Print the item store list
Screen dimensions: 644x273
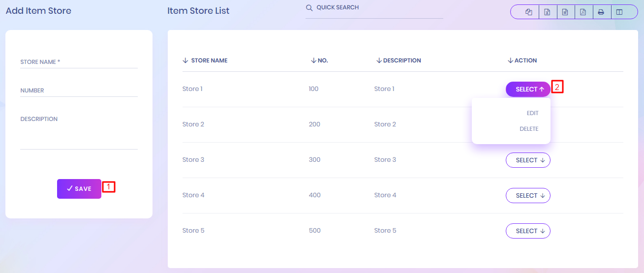point(601,12)
